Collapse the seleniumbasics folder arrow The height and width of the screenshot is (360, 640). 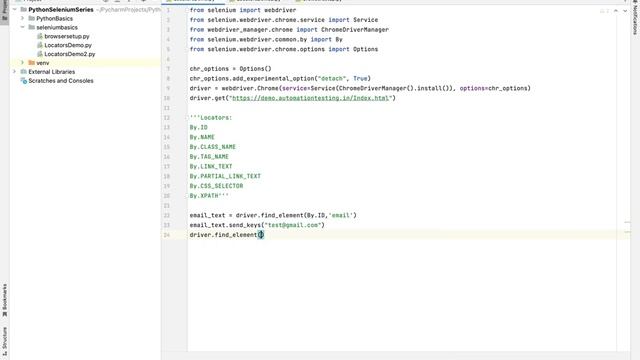[23, 27]
